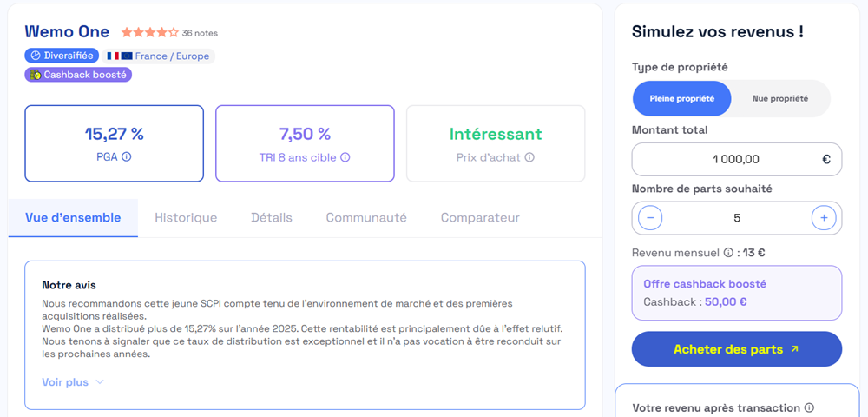Image resolution: width=868 pixels, height=417 pixels.
Task: Select Pleine propriété option
Action: (682, 98)
